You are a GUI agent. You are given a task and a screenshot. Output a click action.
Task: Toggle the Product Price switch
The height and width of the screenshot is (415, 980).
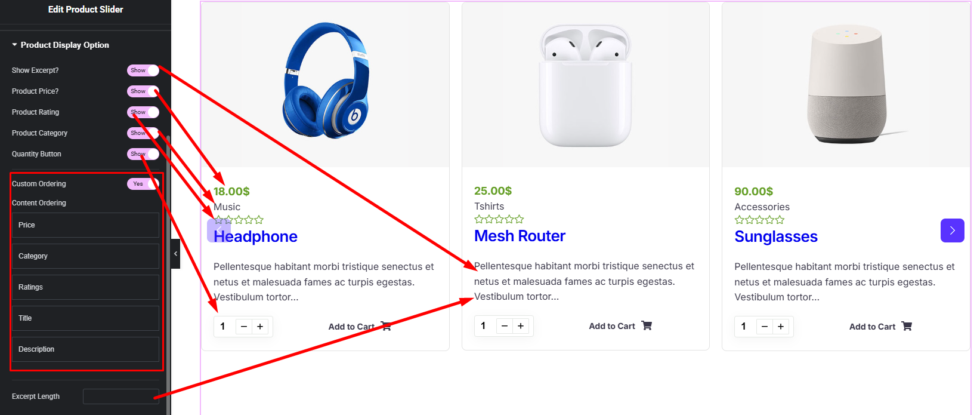point(143,91)
